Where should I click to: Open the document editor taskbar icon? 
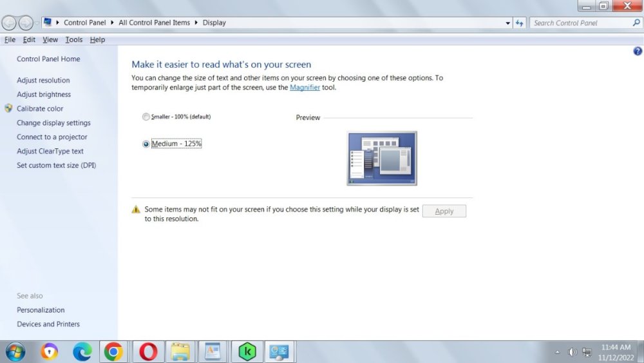coord(213,352)
